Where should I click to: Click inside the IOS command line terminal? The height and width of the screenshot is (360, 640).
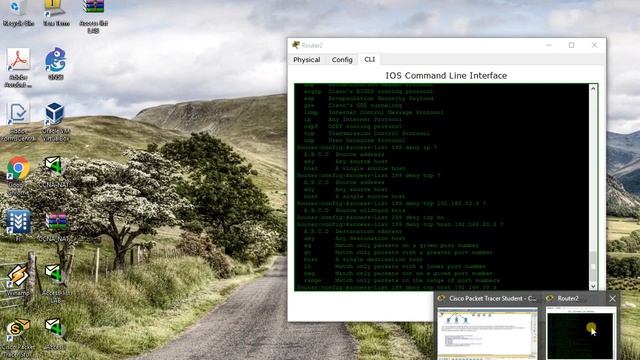click(442, 187)
